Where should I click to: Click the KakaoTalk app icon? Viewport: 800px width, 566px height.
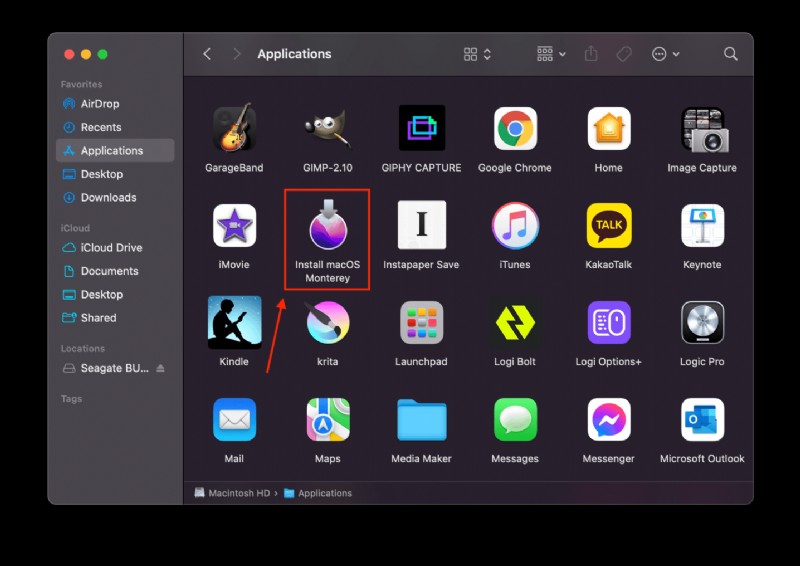tap(608, 226)
